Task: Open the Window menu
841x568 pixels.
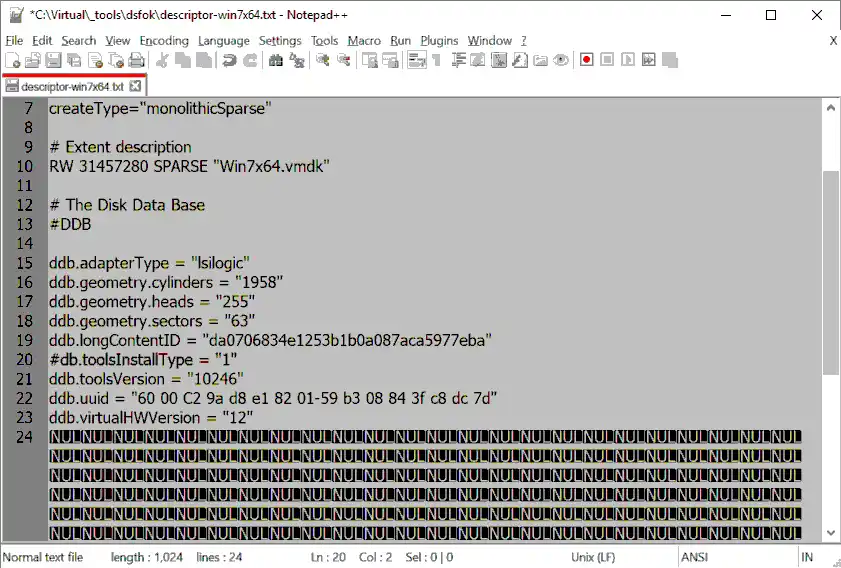Action: coord(490,41)
